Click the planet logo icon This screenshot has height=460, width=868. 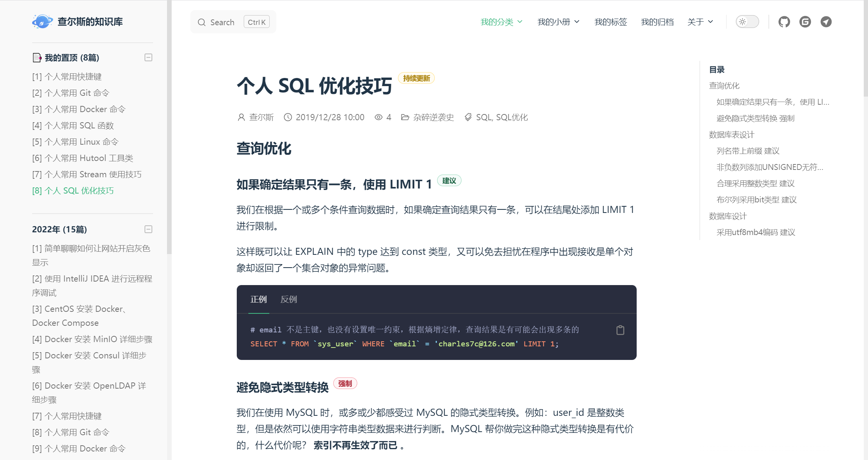pyautogui.click(x=42, y=22)
